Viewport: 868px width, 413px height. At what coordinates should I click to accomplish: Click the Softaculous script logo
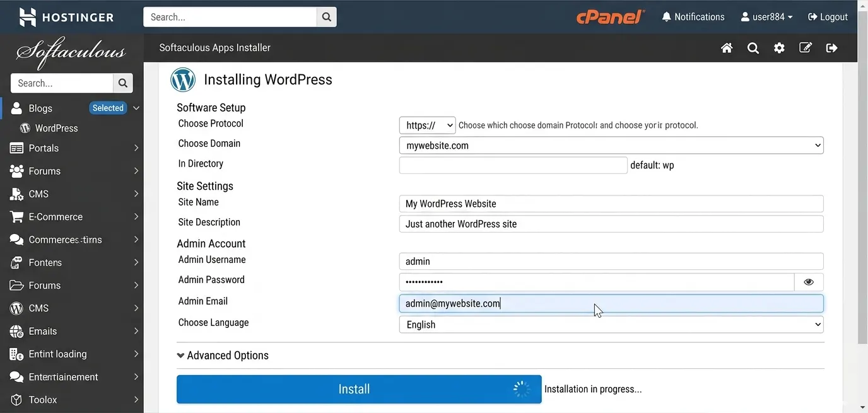click(x=71, y=52)
